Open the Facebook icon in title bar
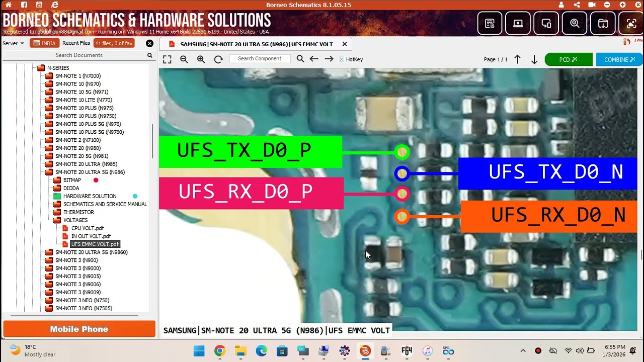The image size is (644, 362). 24,5
